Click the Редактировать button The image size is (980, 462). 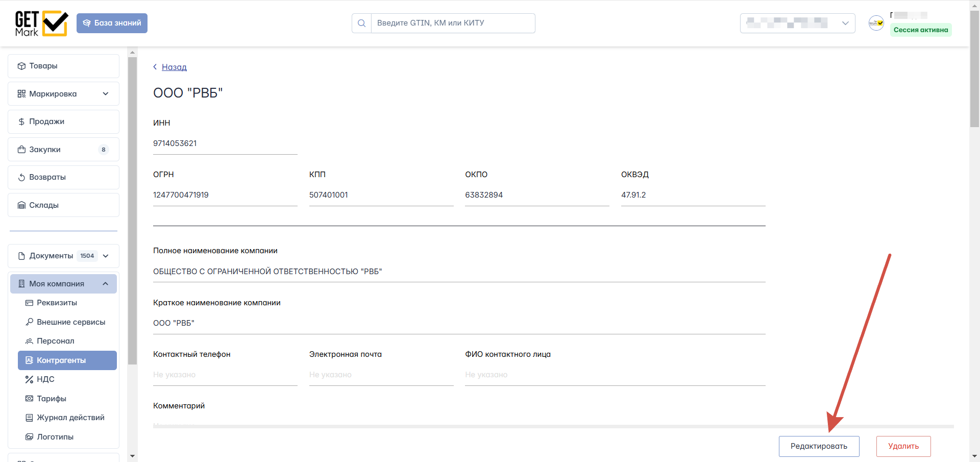tap(819, 446)
